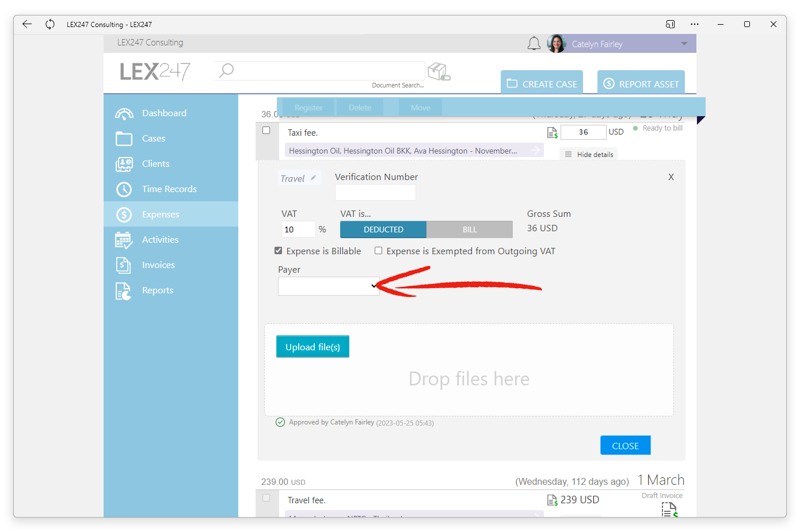
Task: Focus the Document Search field
Action: point(319,71)
